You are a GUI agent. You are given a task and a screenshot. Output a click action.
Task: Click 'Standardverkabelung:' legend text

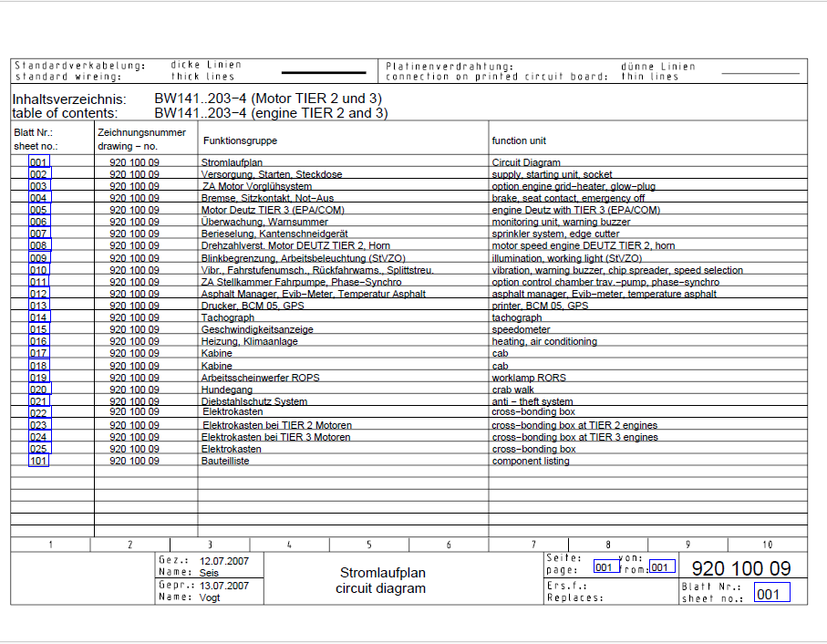[x=80, y=66]
